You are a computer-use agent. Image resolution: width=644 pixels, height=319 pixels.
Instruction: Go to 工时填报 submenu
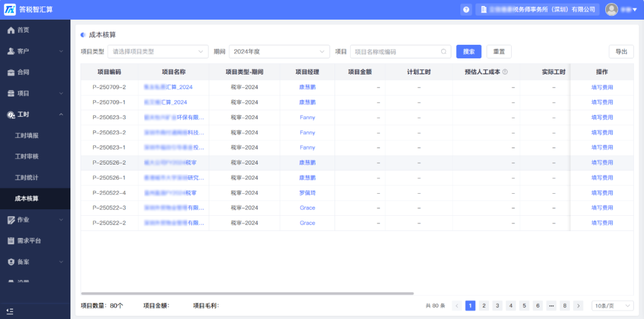click(x=35, y=135)
